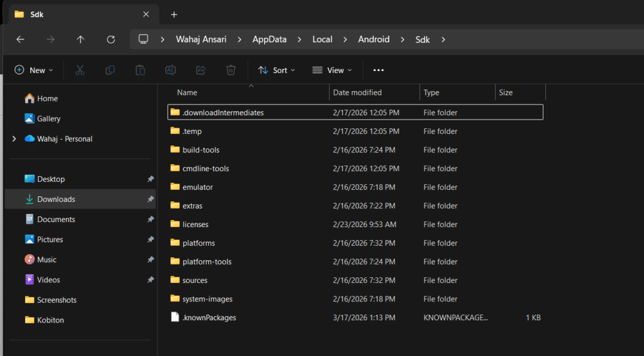Go up one directory level
644x356 pixels.
[80, 39]
